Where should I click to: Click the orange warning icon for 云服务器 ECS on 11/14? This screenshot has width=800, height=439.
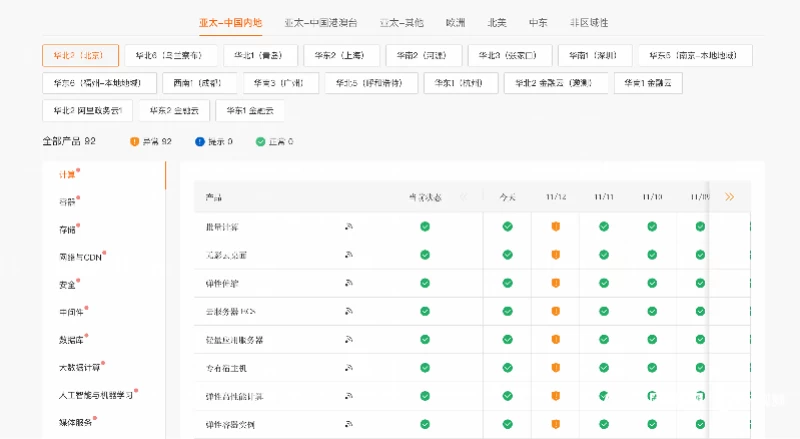(555, 312)
